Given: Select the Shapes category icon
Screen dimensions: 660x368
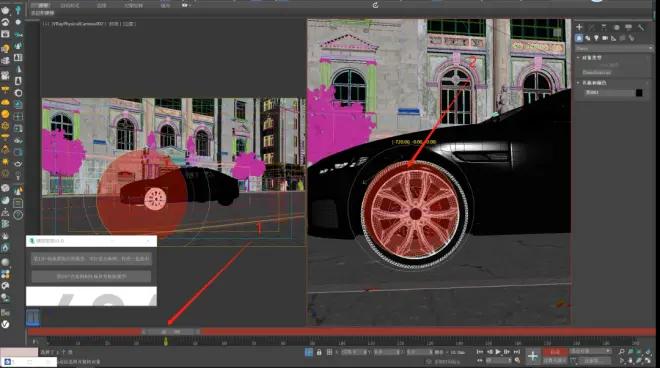Looking at the screenshot, I should pos(588,38).
